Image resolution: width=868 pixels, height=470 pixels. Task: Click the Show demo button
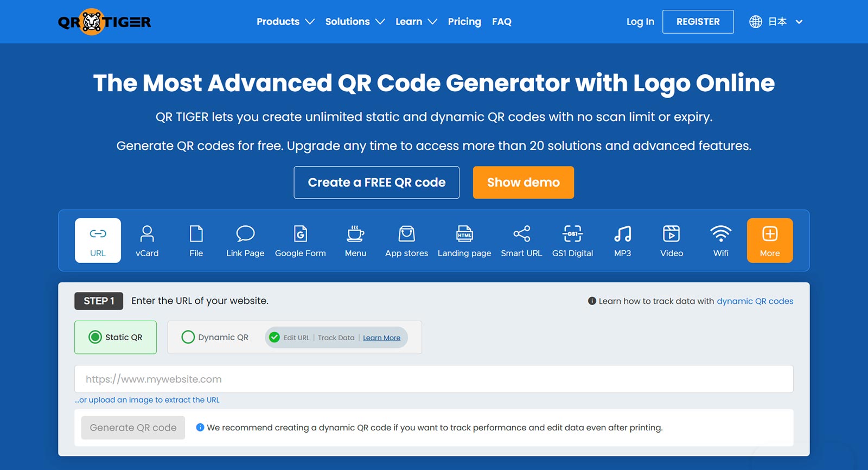pyautogui.click(x=524, y=182)
